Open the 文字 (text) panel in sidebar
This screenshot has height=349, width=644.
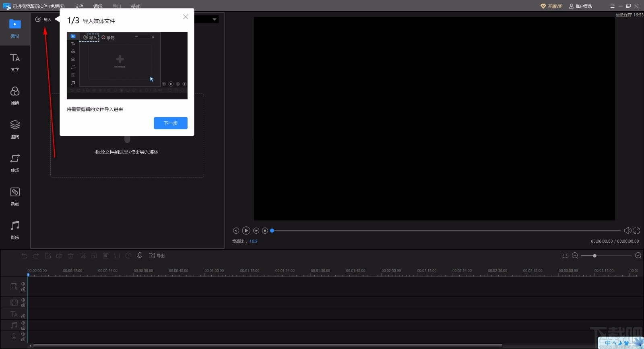(15, 62)
